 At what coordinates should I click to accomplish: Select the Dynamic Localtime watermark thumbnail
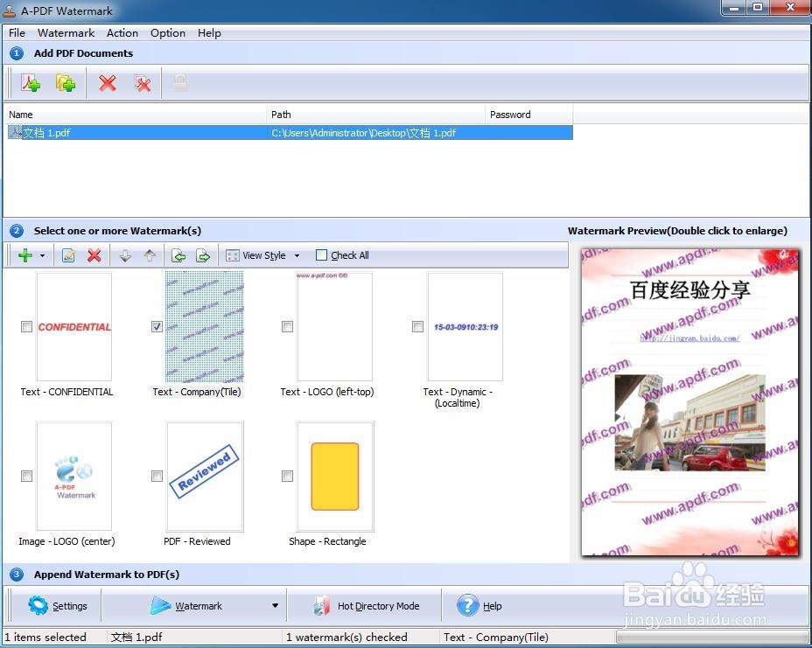pyautogui.click(x=465, y=326)
